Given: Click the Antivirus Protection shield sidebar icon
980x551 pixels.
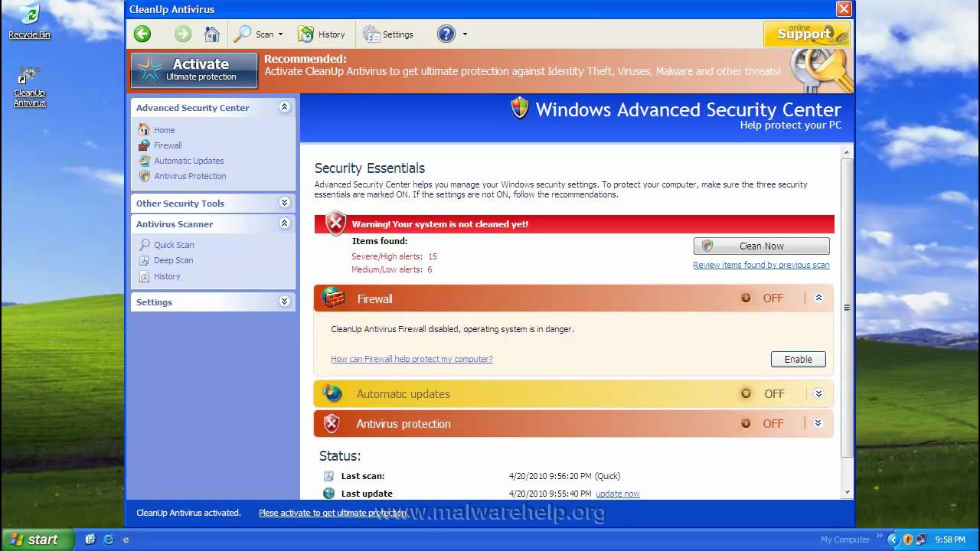Looking at the screenshot, I should tap(144, 175).
